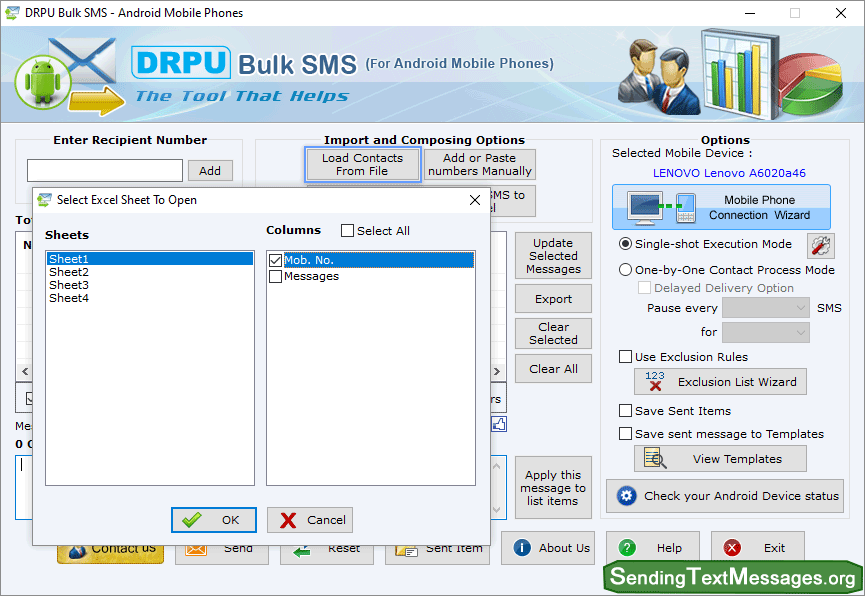Open the Pause every dropdown
Screen dimensions: 865x596
point(766,308)
